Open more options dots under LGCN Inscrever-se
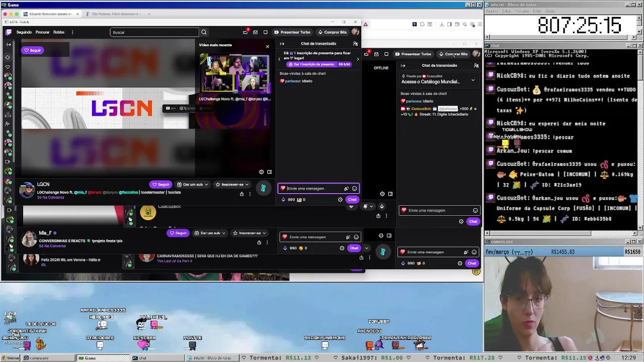Screen dimensions: 644x362 point(250,194)
